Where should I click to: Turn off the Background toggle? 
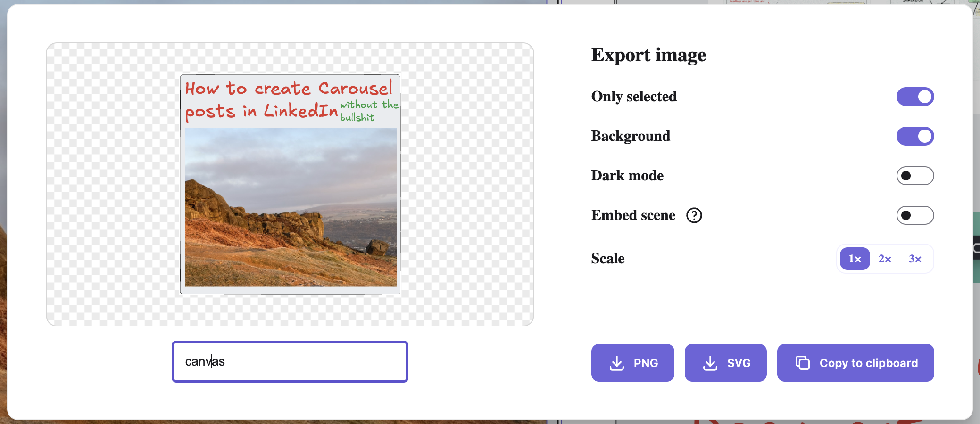pos(915,136)
